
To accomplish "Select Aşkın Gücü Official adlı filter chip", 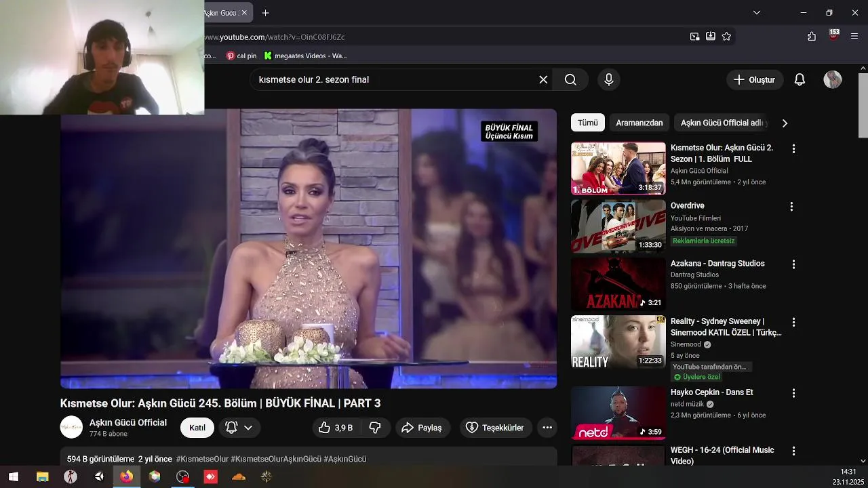I will click(x=722, y=123).
